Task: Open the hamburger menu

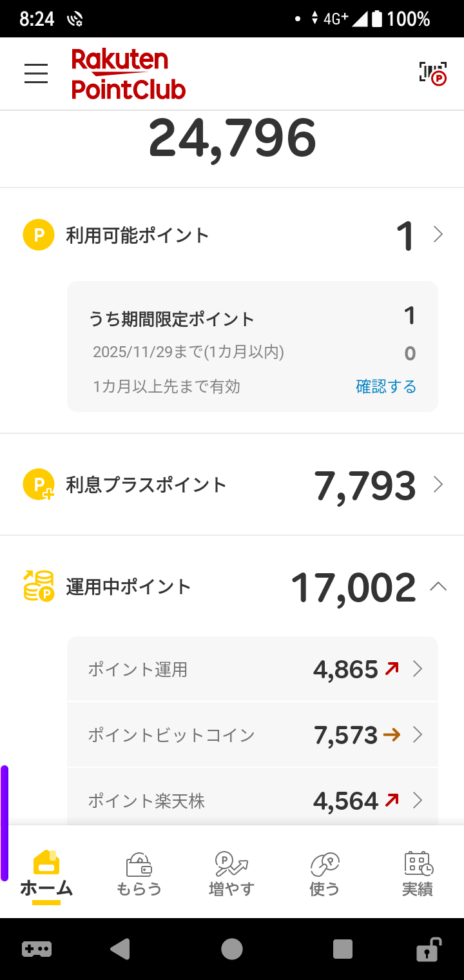Action: [x=36, y=73]
